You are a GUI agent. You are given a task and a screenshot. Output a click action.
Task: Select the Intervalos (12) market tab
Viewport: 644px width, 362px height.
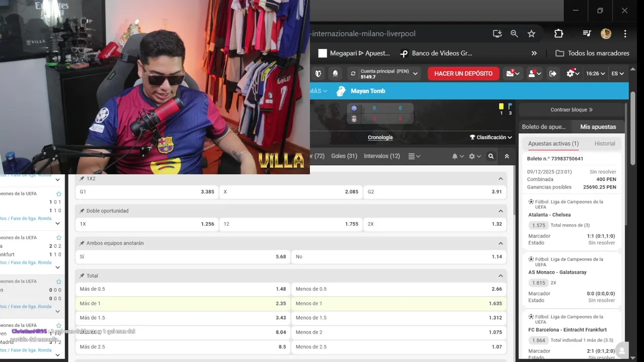click(382, 156)
